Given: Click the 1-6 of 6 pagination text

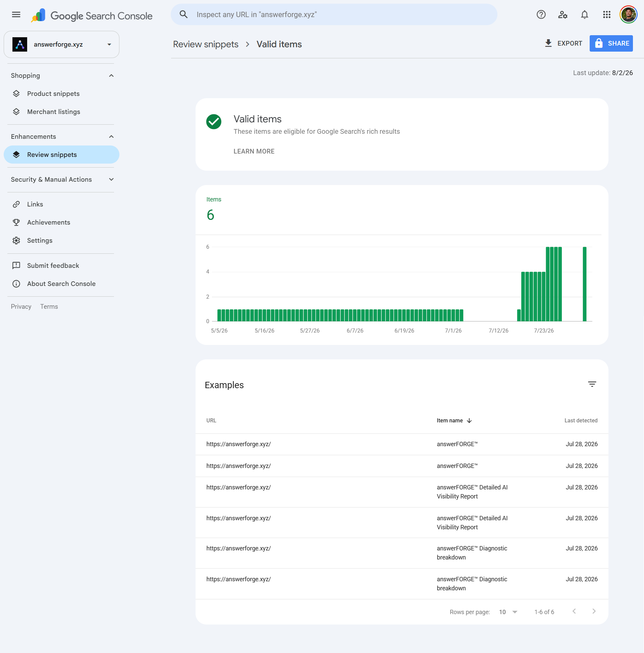Looking at the screenshot, I should click(x=544, y=612).
